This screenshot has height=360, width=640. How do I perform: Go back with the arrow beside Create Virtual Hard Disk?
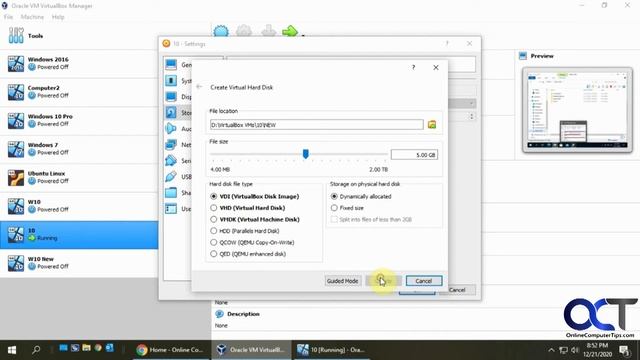click(x=199, y=87)
